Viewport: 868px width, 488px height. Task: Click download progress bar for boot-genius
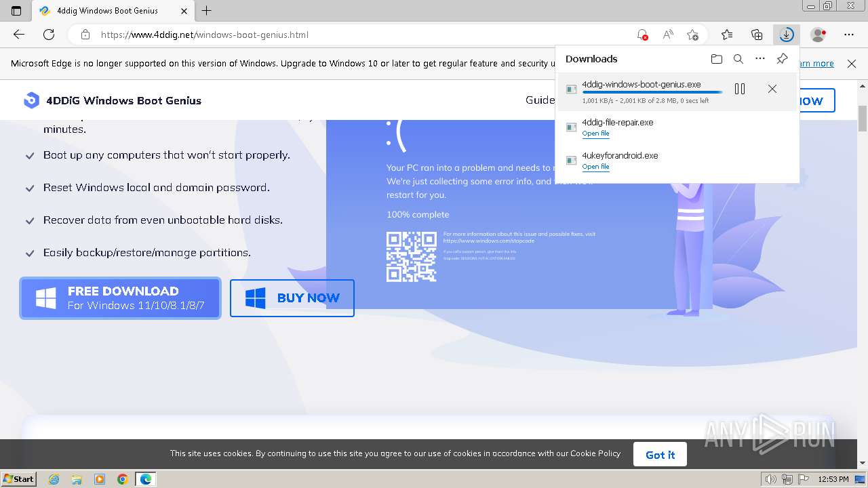pyautogui.click(x=652, y=92)
